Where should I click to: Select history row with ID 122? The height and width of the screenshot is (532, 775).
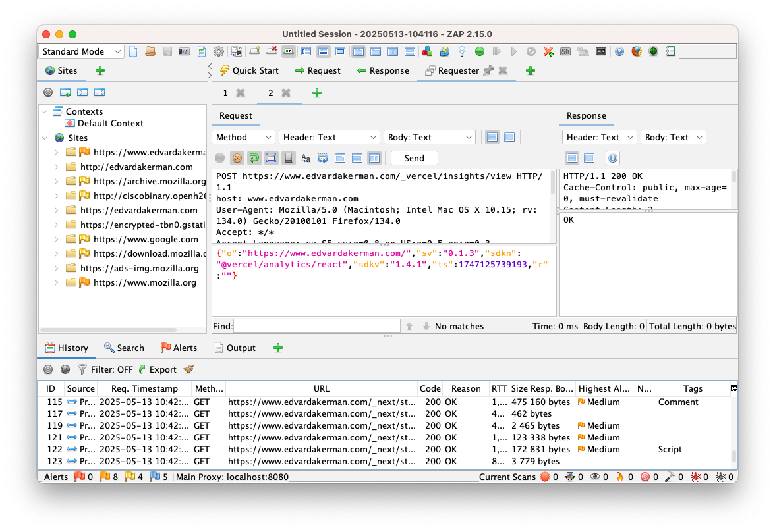384,450
